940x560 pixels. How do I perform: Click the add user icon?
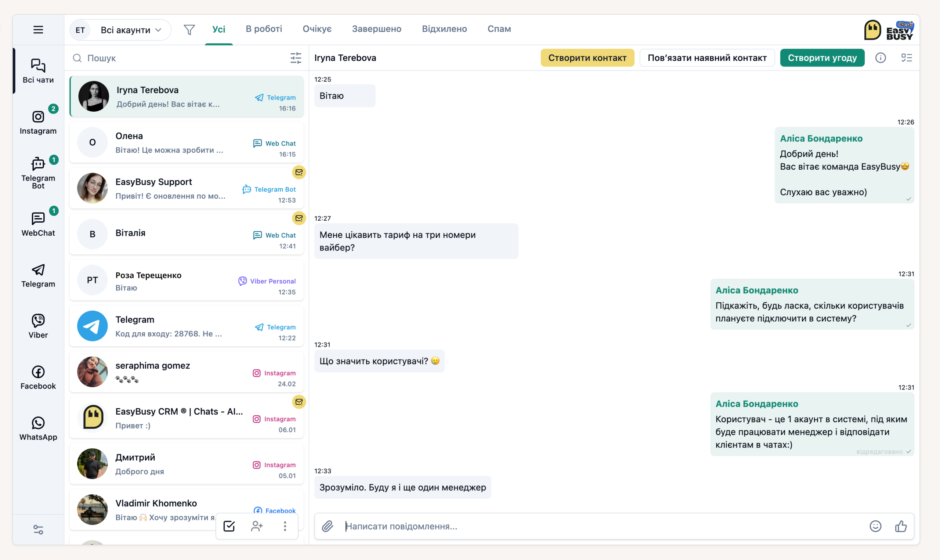pos(257,526)
